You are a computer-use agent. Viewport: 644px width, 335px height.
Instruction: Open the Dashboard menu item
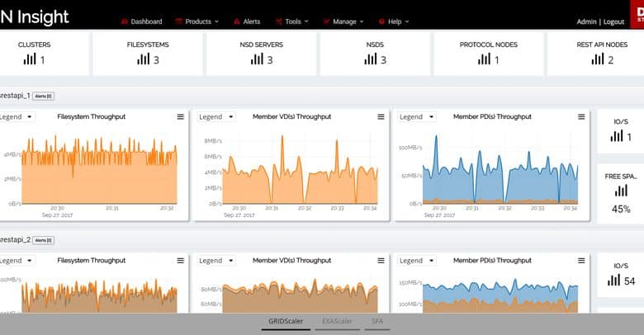[x=142, y=21]
